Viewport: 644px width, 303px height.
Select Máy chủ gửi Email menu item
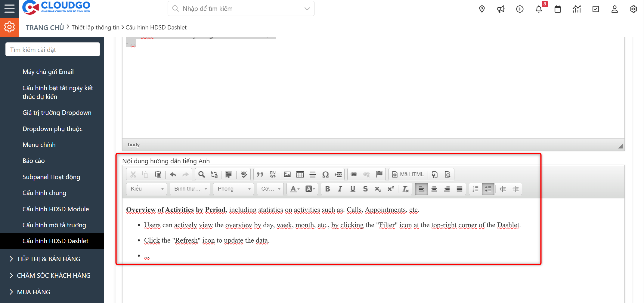tap(48, 72)
